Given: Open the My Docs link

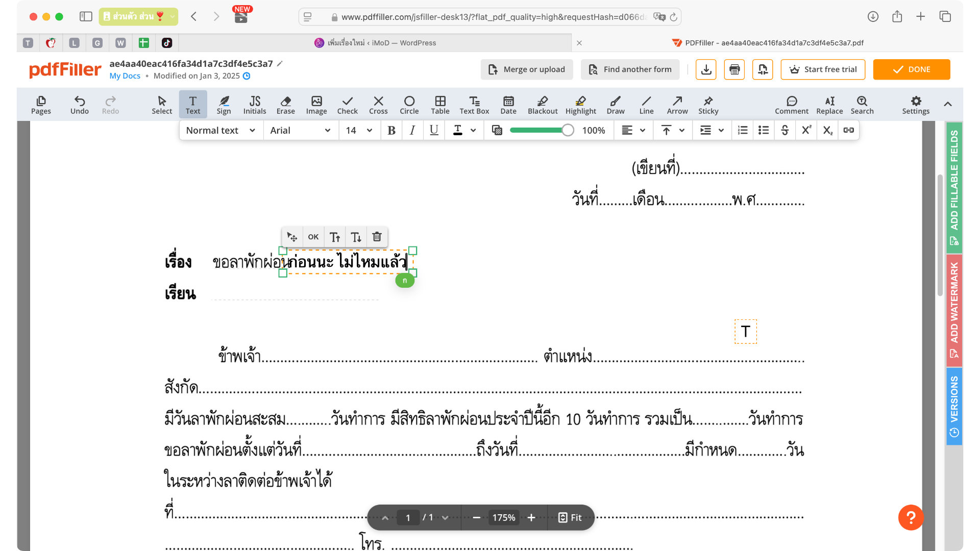Looking at the screenshot, I should [125, 76].
